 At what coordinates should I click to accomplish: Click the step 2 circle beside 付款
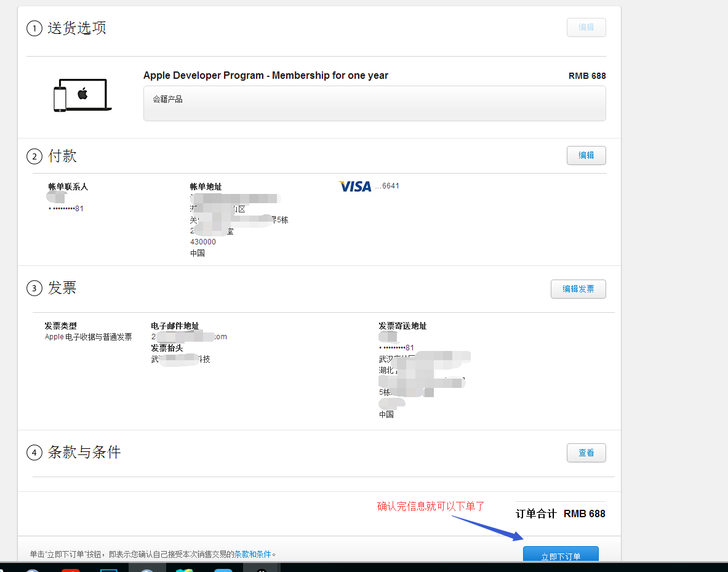pos(34,157)
